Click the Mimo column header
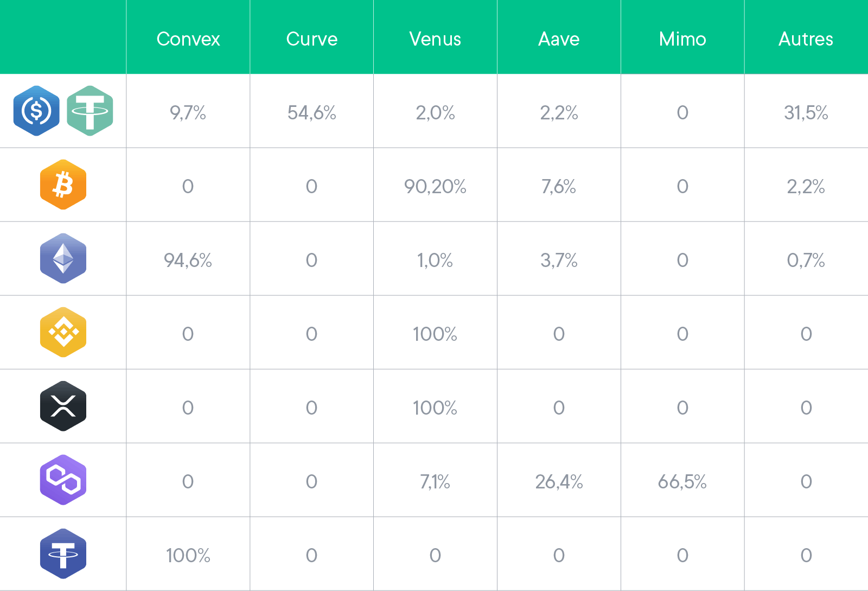Screen dimensions: 868x591 tap(682, 39)
